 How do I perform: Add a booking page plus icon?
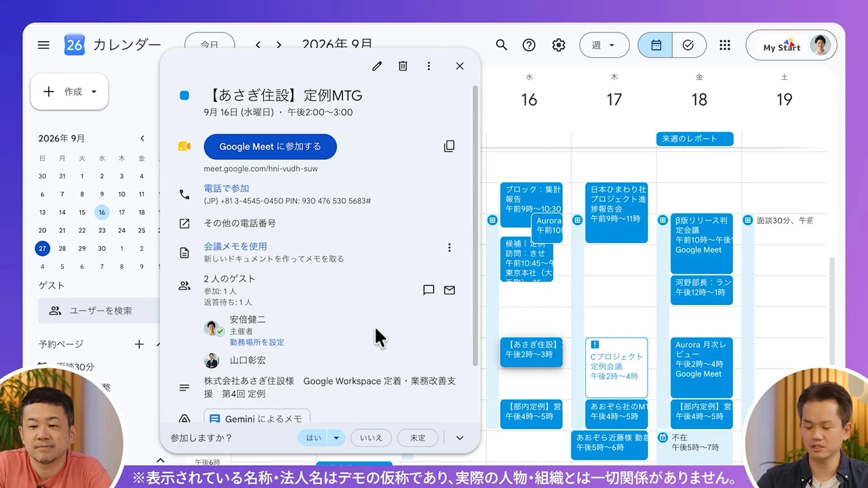click(x=139, y=344)
